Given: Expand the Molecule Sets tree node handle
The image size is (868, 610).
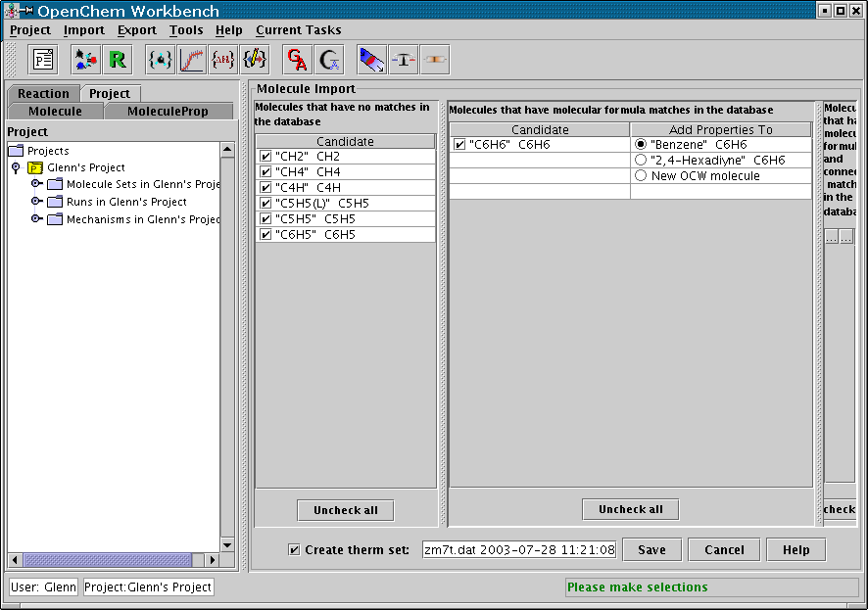Looking at the screenshot, I should pos(36,184).
